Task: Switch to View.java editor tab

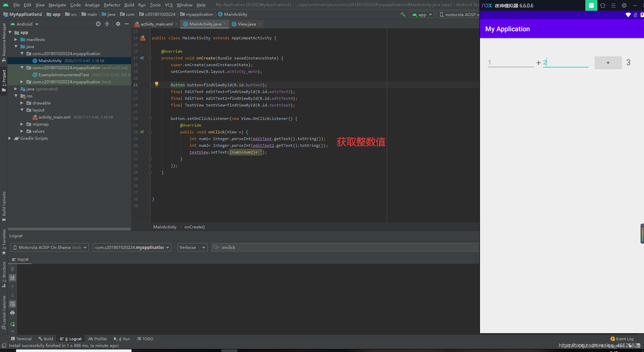Action: pos(247,24)
